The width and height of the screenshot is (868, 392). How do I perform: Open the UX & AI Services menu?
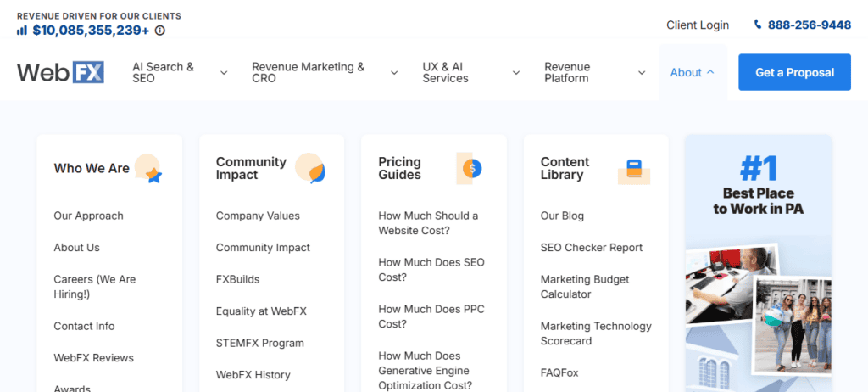click(x=446, y=73)
